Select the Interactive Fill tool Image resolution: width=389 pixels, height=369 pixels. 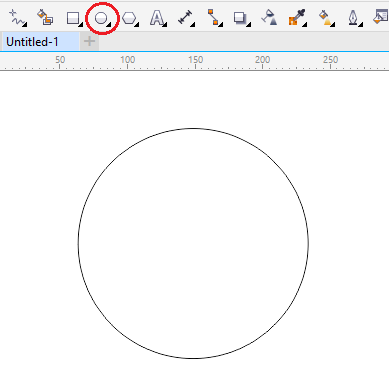point(326,18)
